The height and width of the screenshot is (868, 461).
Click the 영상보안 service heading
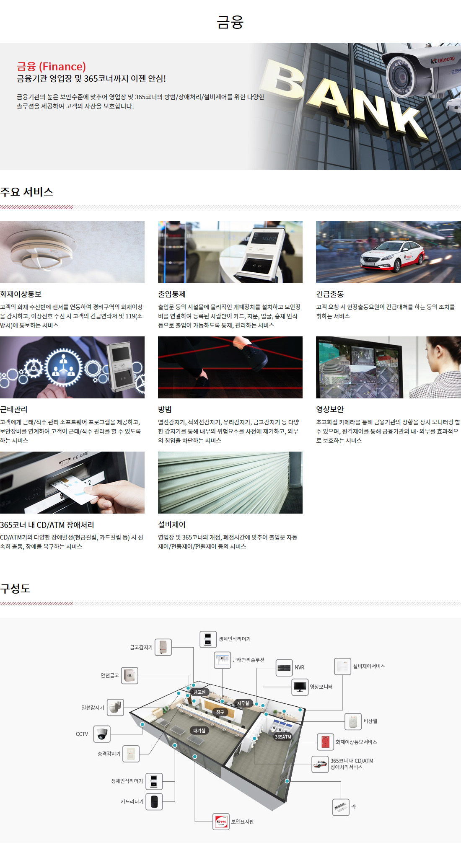coord(330,409)
